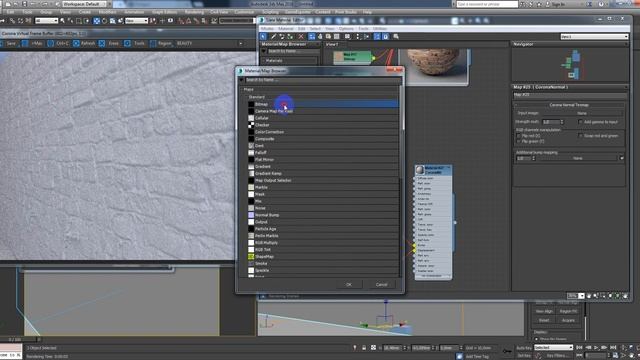Image resolution: width=640 pixels, height=360 pixels.
Task: Enable Add gamma to input checkbox
Action: (x=580, y=122)
